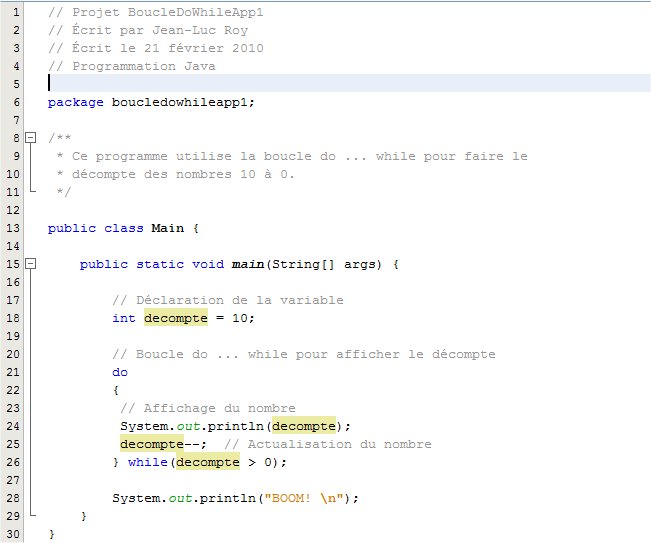Click the comment 'Affichage du nombre'
Image resolution: width=651 pixels, height=543 pixels.
(220, 408)
